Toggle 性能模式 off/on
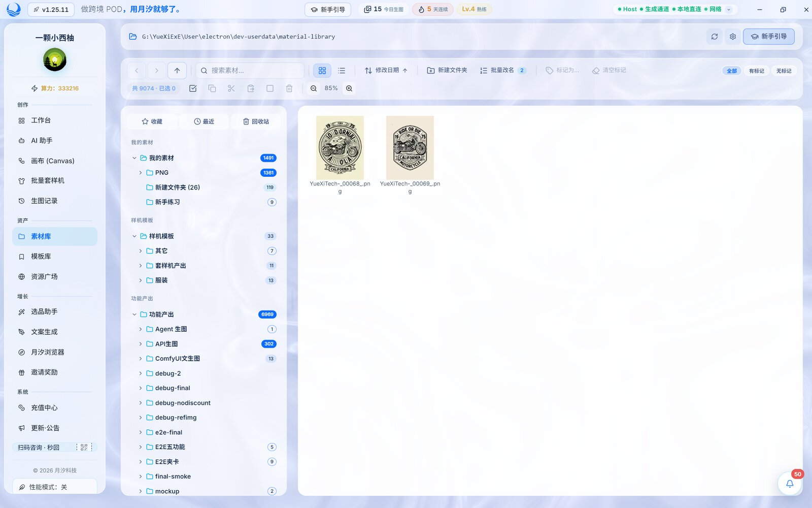812x508 pixels. tap(55, 487)
